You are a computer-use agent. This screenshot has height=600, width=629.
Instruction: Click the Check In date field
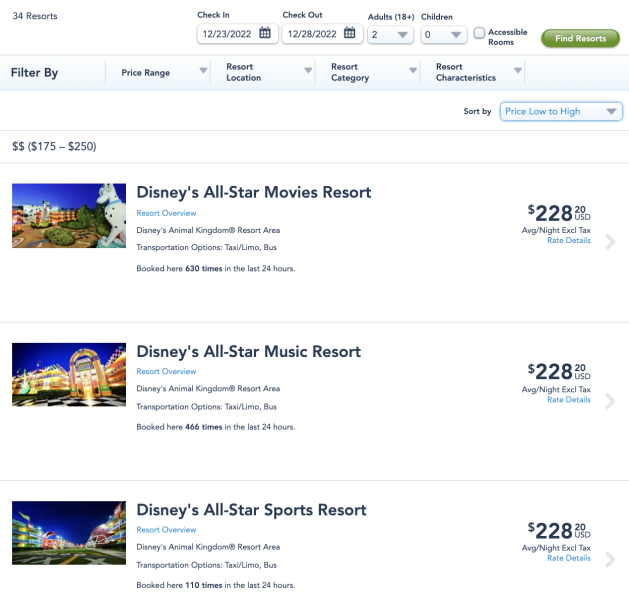(x=237, y=34)
